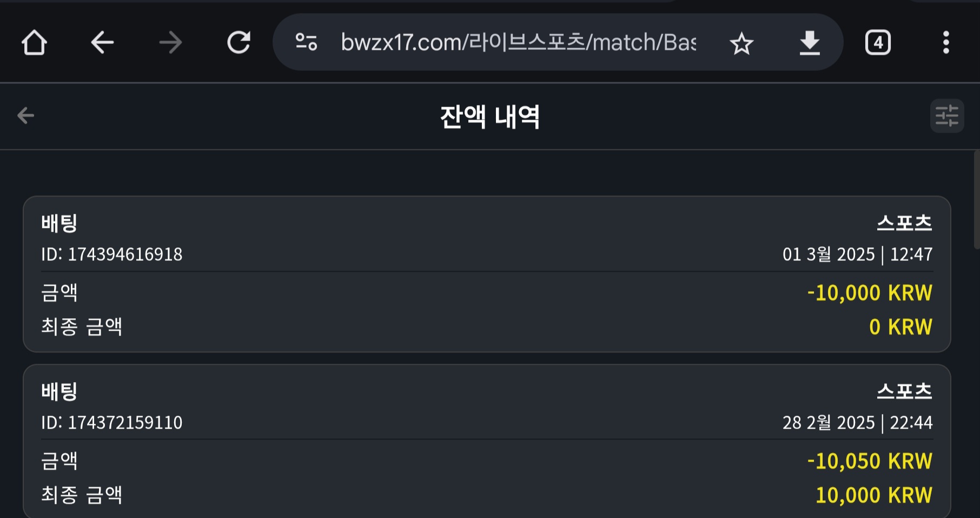Reload the page with refresh icon

[239, 42]
